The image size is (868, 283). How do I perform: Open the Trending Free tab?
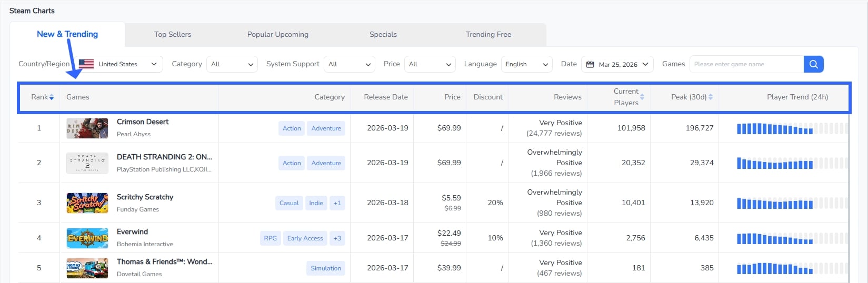tap(488, 34)
